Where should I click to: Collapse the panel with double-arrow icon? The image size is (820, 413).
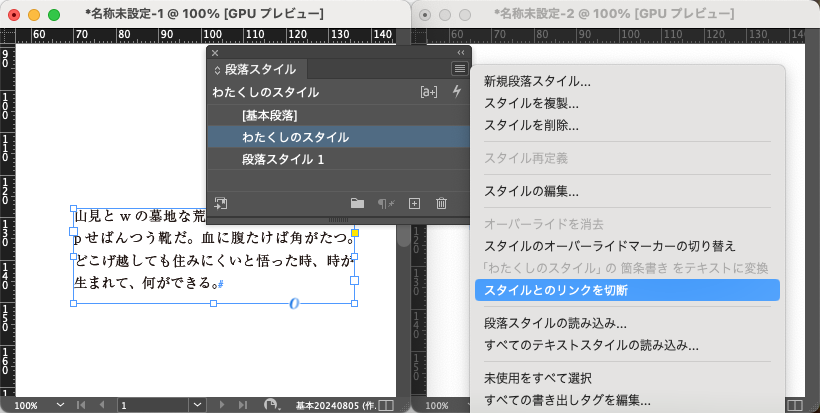pos(461,53)
